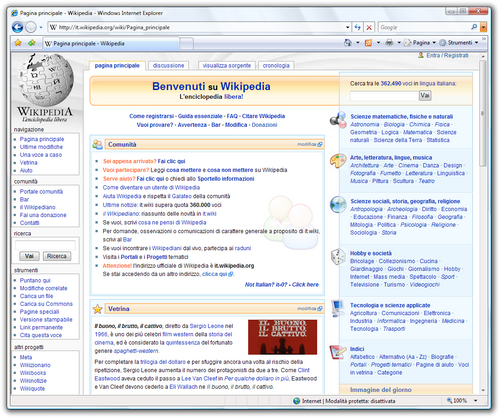Click the dice icon beside Hobby e società
The width and height of the screenshot is (500, 418).
(x=338, y=257)
